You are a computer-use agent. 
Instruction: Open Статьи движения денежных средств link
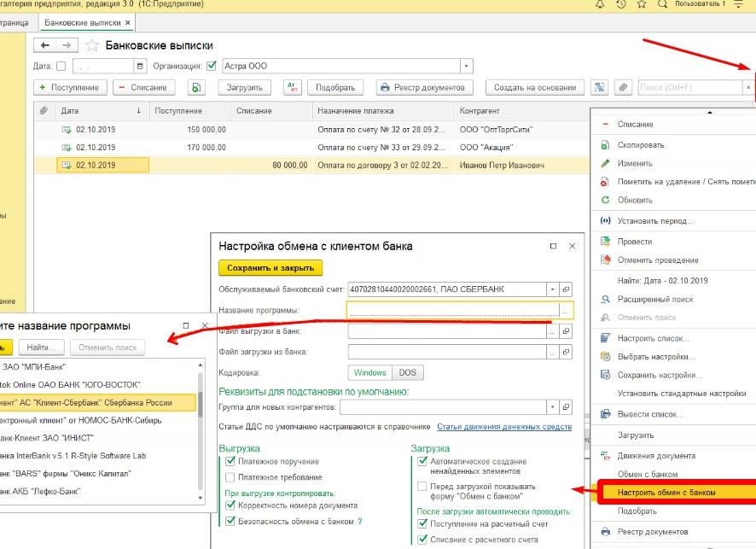click(x=504, y=426)
